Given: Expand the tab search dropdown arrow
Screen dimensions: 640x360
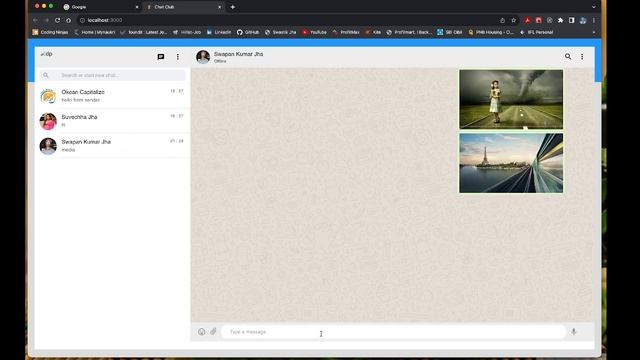Looking at the screenshot, I should coord(593,7).
